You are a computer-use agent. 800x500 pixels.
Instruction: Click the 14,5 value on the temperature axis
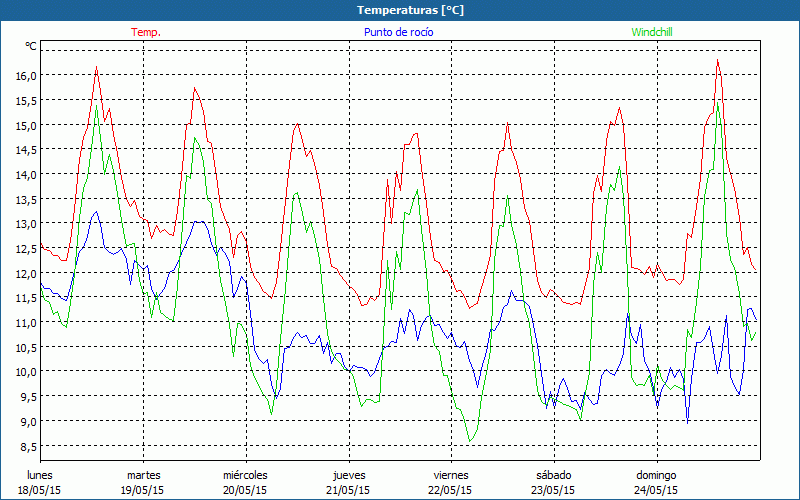pyautogui.click(x=25, y=150)
